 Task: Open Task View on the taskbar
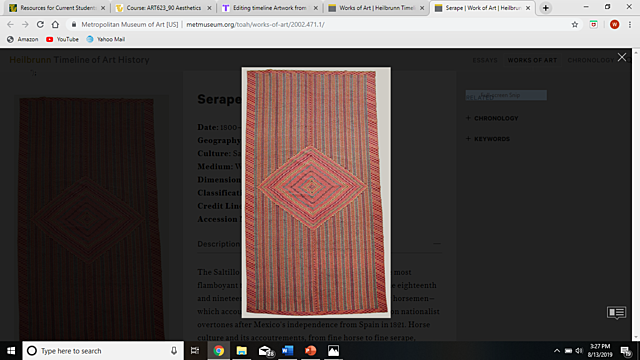195,351
